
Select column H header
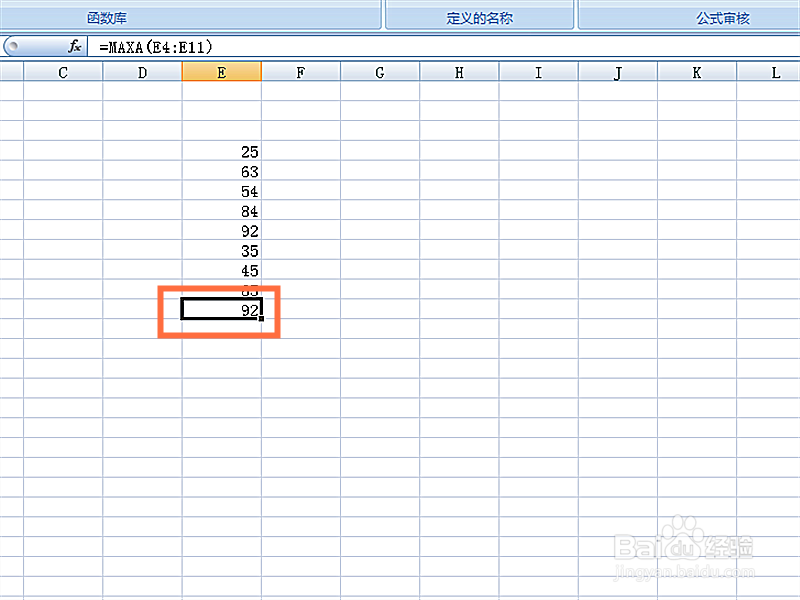459,72
